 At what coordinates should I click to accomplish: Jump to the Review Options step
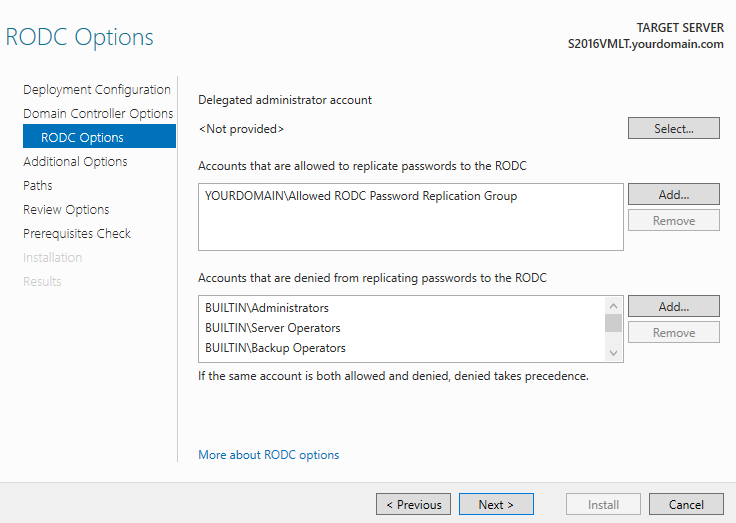pos(66,210)
